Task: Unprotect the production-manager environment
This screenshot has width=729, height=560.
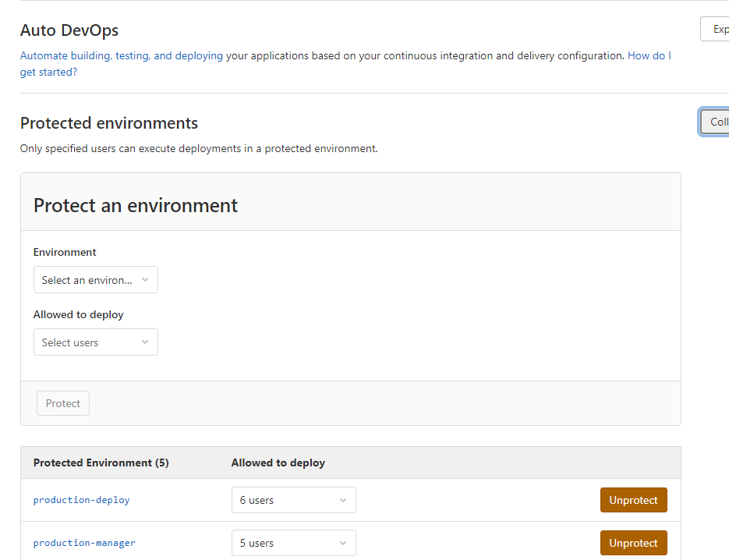Action: pos(633,543)
